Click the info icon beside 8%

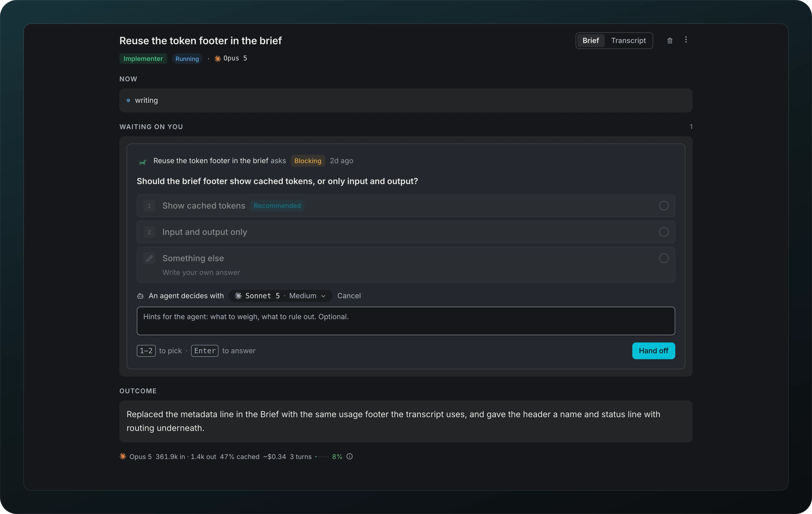tap(350, 456)
